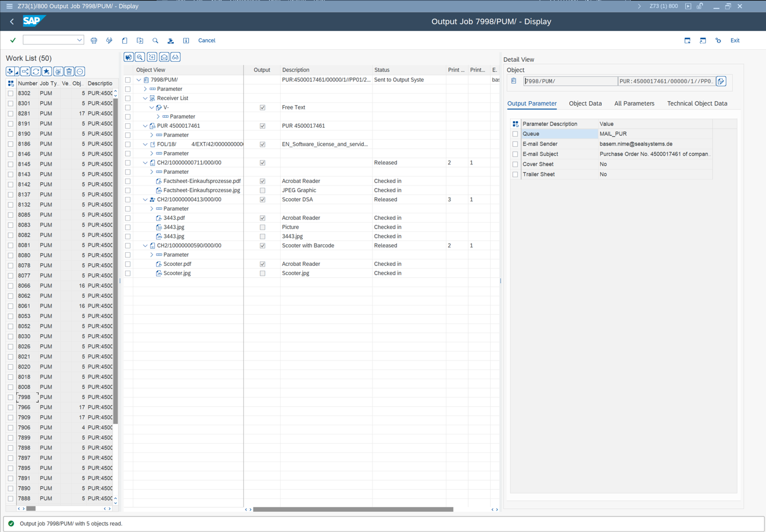Click the stamp icon in top toolbar
This screenshot has height=532, width=766.
tap(170, 41)
